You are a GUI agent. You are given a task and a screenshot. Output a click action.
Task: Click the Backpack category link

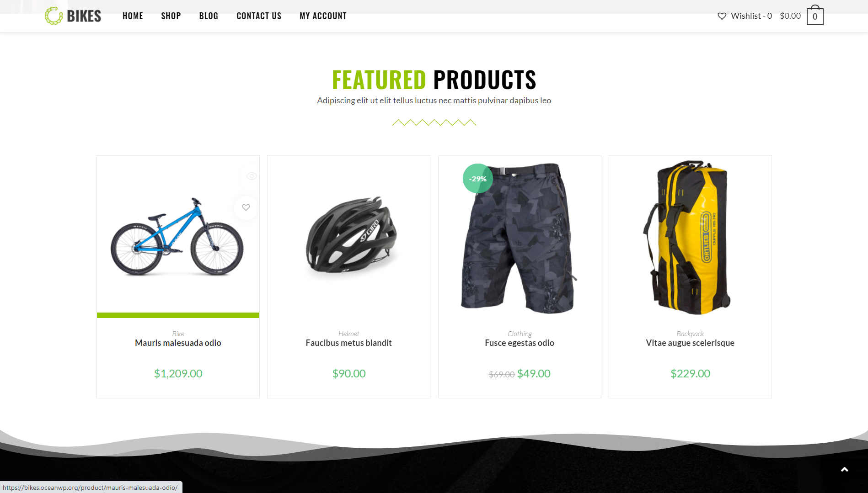click(690, 334)
